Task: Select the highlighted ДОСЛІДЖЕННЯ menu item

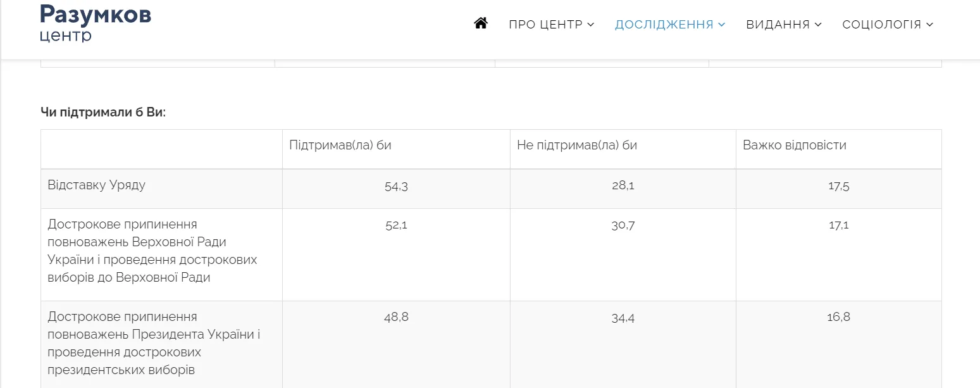Action: pyautogui.click(x=663, y=24)
